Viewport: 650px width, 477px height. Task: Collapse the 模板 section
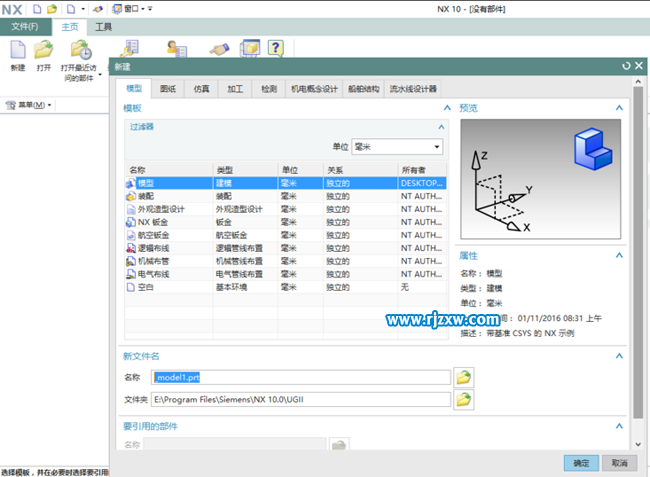[447, 108]
